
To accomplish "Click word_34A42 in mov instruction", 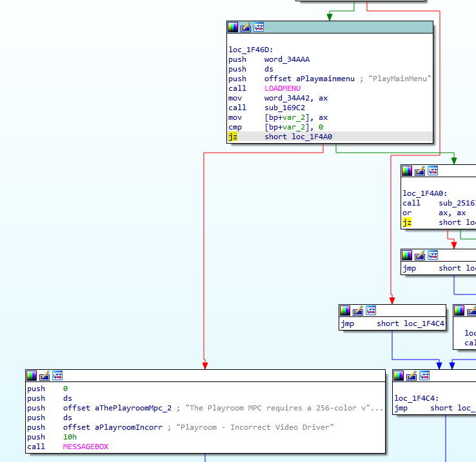I will coord(287,98).
